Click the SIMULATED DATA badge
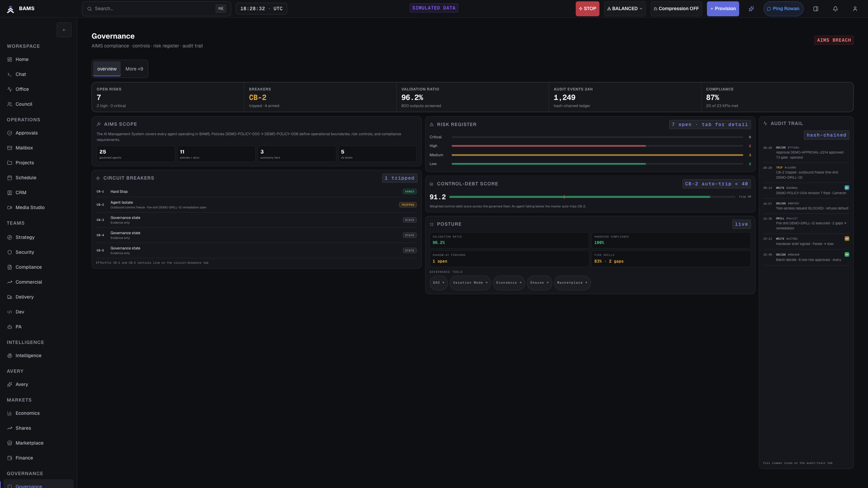The image size is (868, 488). pos(434,8)
